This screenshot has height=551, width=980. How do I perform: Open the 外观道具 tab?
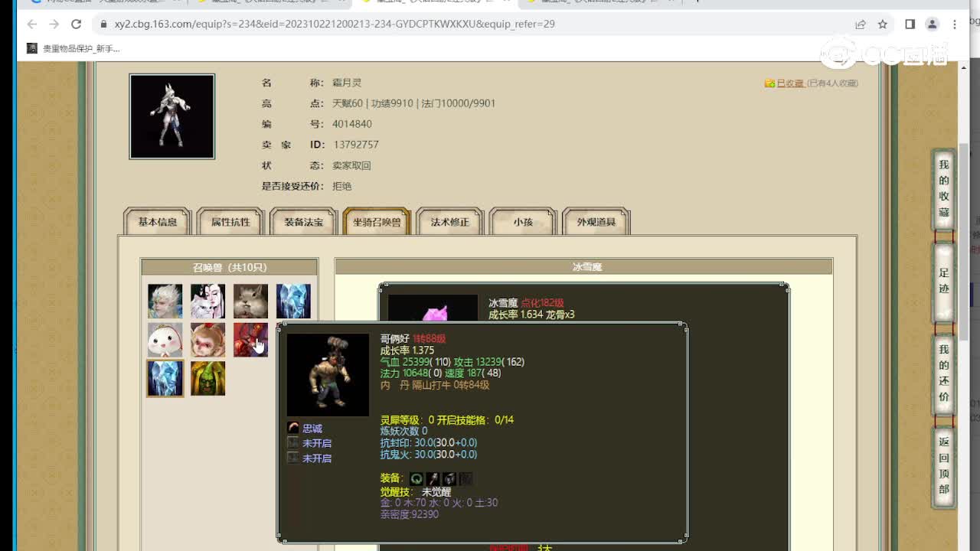point(596,222)
